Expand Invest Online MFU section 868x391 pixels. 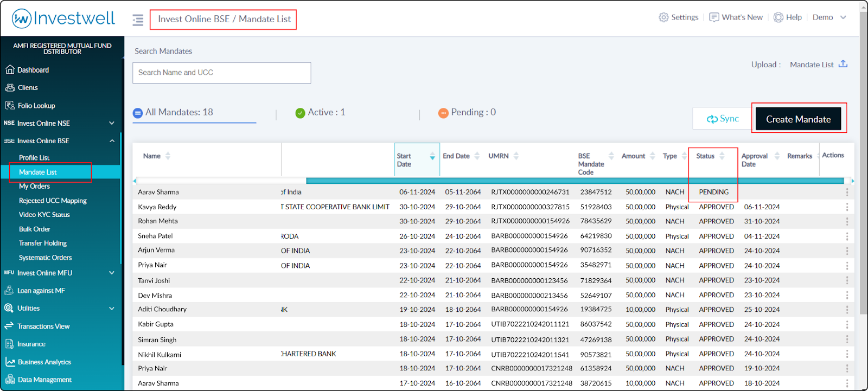tap(60, 273)
